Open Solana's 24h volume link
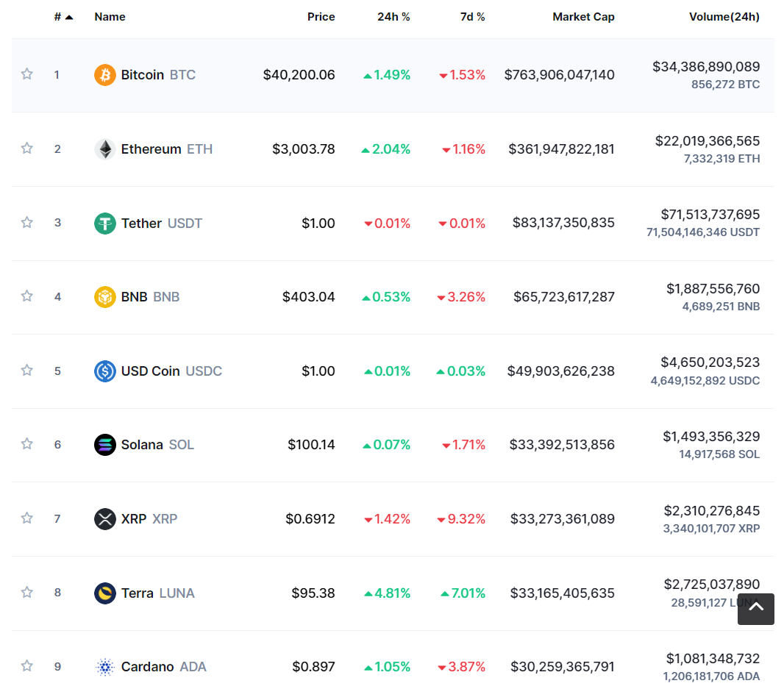 tap(711, 437)
